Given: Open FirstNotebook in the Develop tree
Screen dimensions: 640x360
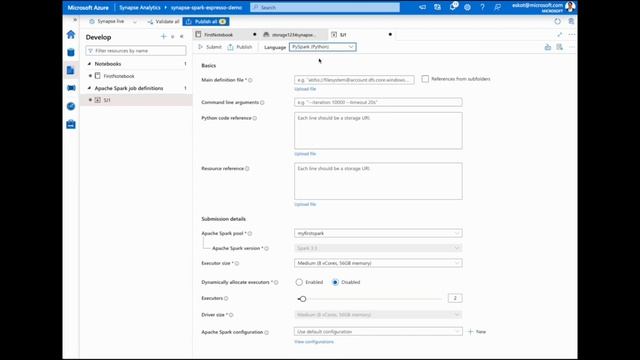Looking at the screenshot, I should [x=119, y=76].
